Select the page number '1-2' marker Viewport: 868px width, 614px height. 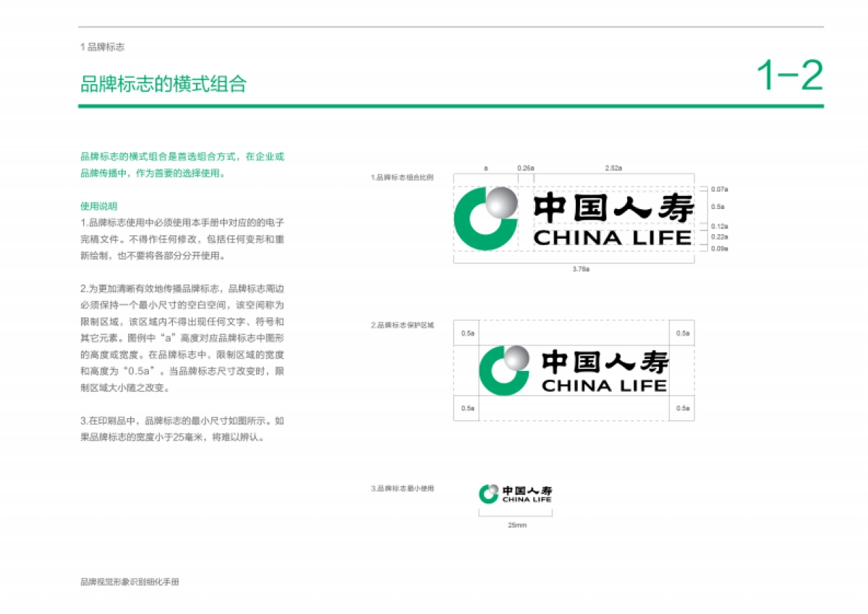pos(791,74)
